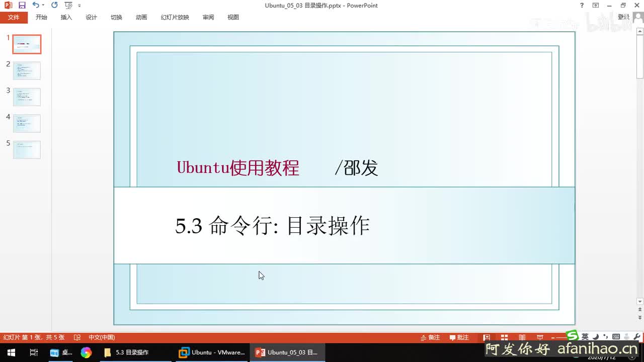Open the Windows Start menu

click(x=11, y=352)
